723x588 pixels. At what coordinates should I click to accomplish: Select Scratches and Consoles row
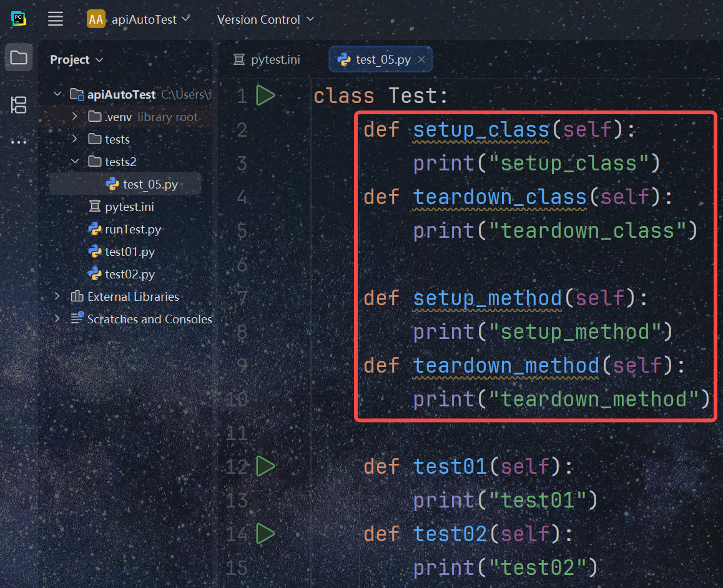pos(125,320)
